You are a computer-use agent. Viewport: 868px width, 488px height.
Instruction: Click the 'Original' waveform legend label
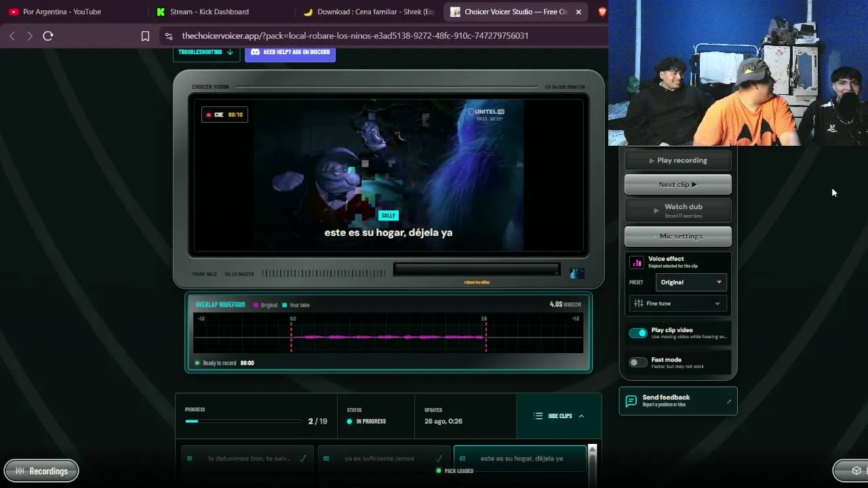coord(269,305)
